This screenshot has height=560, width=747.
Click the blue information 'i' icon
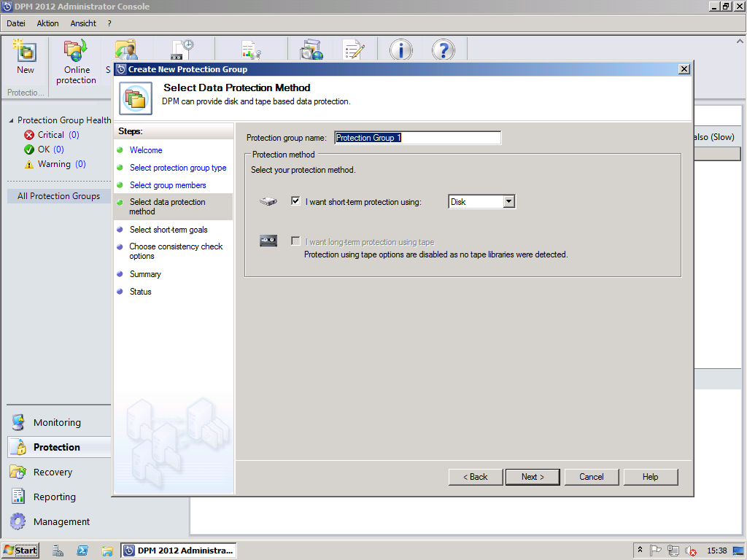(401, 50)
